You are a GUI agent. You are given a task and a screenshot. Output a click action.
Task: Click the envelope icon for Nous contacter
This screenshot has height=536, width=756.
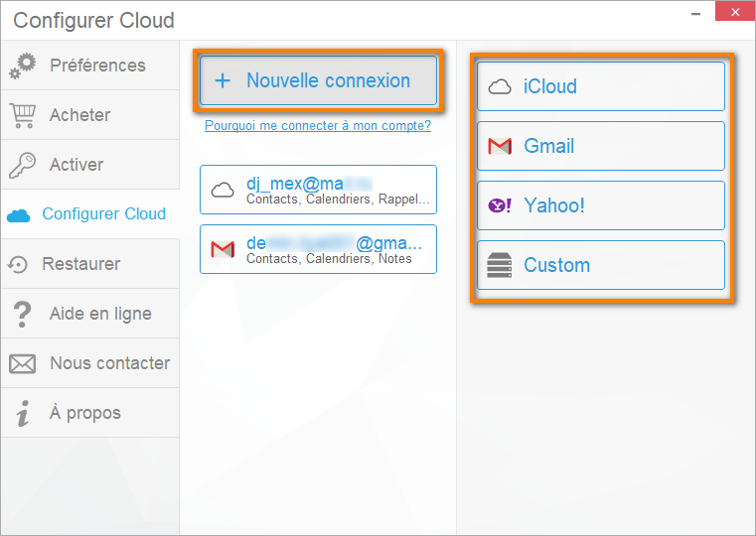point(22,363)
